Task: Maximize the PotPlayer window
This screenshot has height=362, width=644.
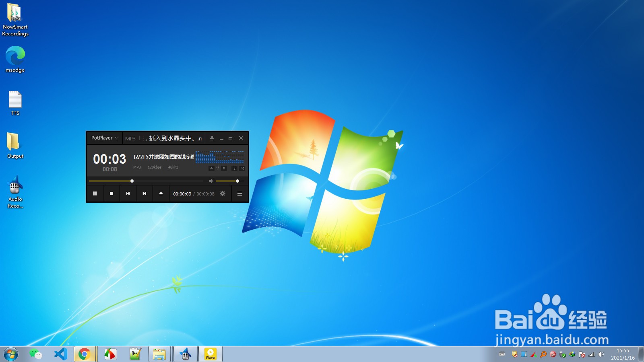Action: coord(231,138)
